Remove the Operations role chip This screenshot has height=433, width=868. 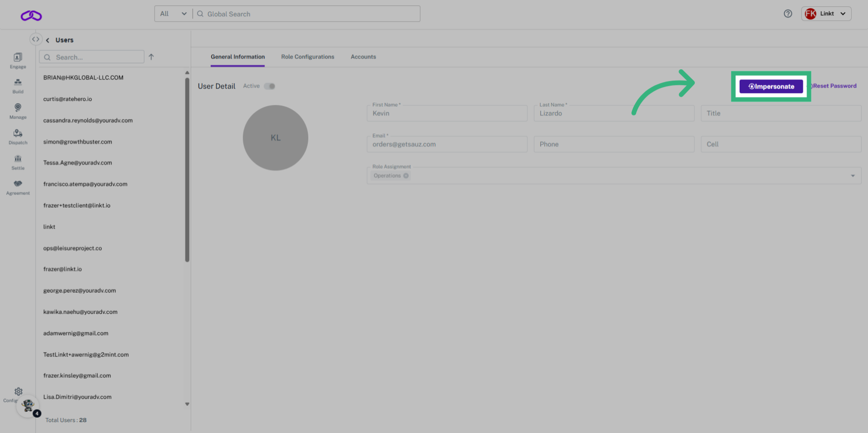tap(406, 176)
